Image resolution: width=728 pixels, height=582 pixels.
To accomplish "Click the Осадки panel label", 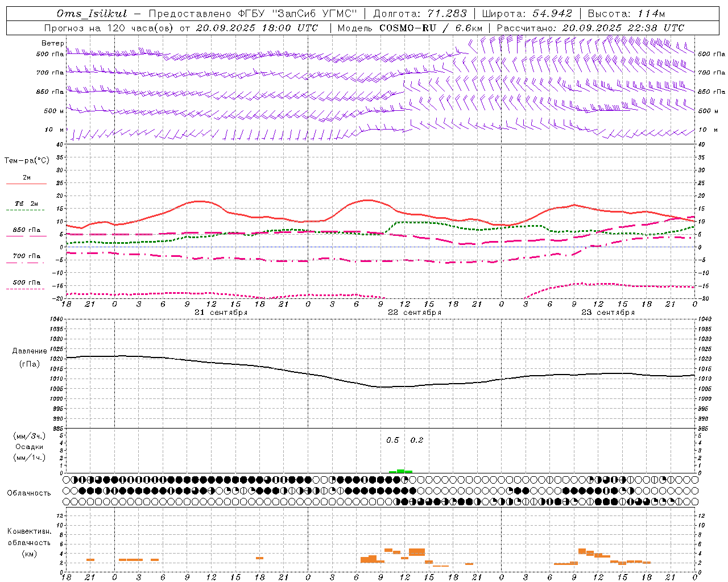I will (30, 447).
